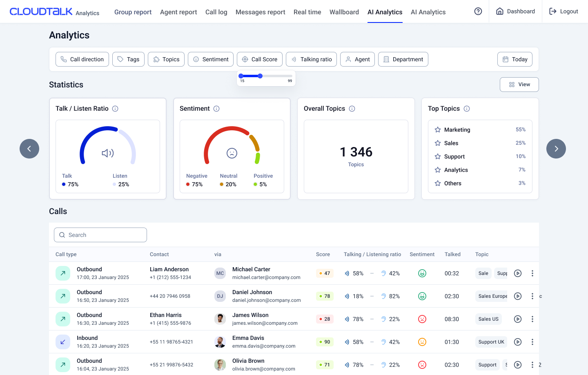Image resolution: width=588 pixels, height=375 pixels.
Task: Play the Liam Anderson call recording
Action: tap(517, 273)
